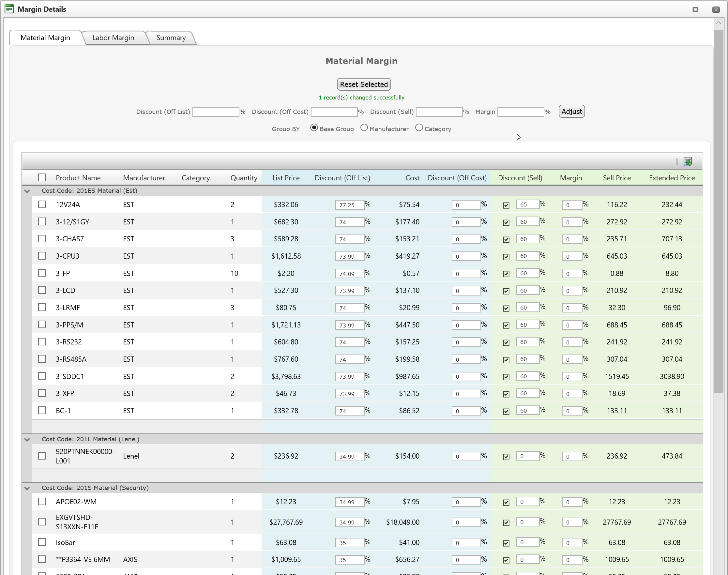Click the '1 record(s) changed successfully' message
This screenshot has width=728, height=575.
361,98
